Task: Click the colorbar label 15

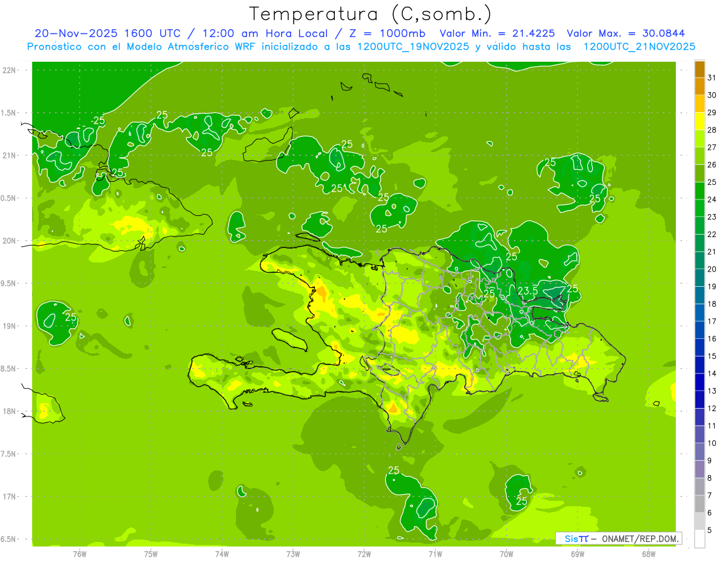Action: (712, 356)
